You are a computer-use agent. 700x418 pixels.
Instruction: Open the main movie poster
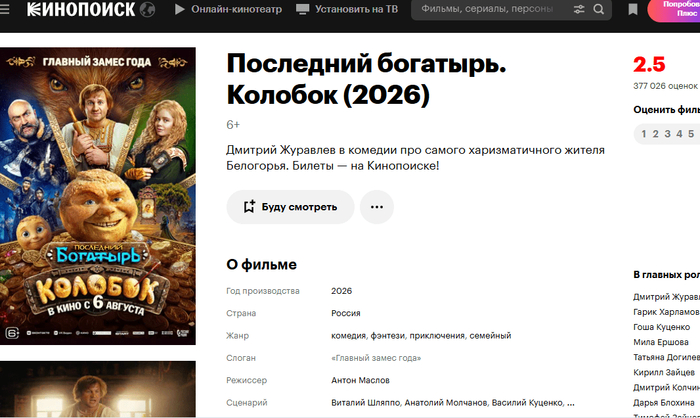click(x=98, y=196)
